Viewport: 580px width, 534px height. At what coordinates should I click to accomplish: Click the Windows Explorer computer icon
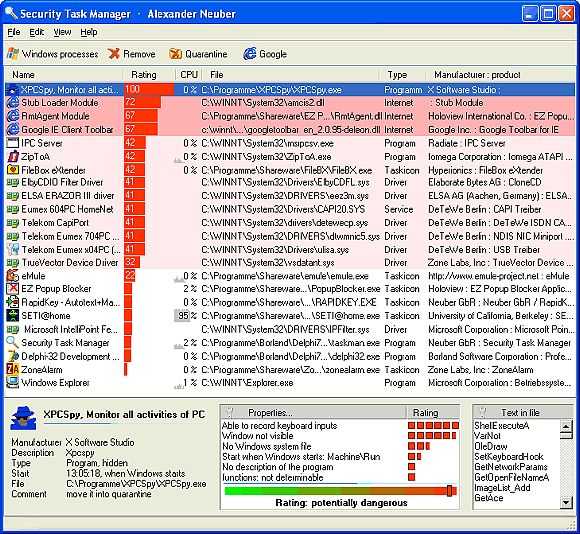point(13,383)
